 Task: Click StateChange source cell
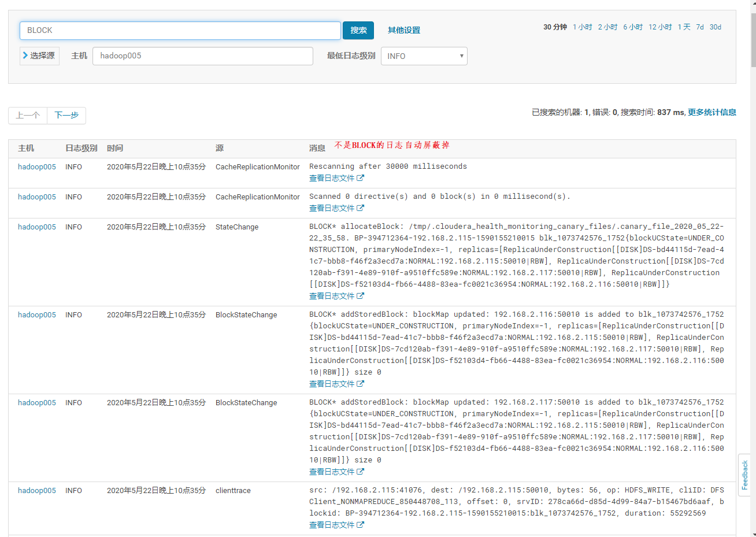click(237, 227)
